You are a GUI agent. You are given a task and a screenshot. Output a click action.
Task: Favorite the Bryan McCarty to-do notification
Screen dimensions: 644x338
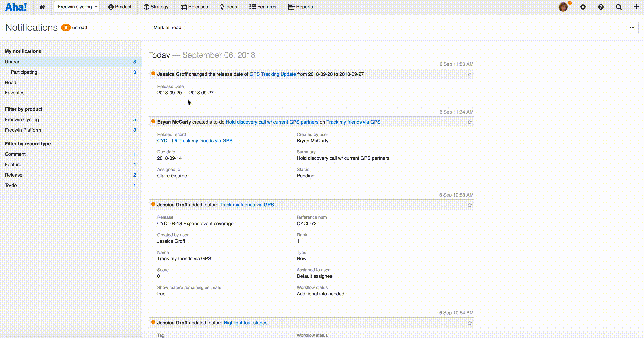point(470,122)
